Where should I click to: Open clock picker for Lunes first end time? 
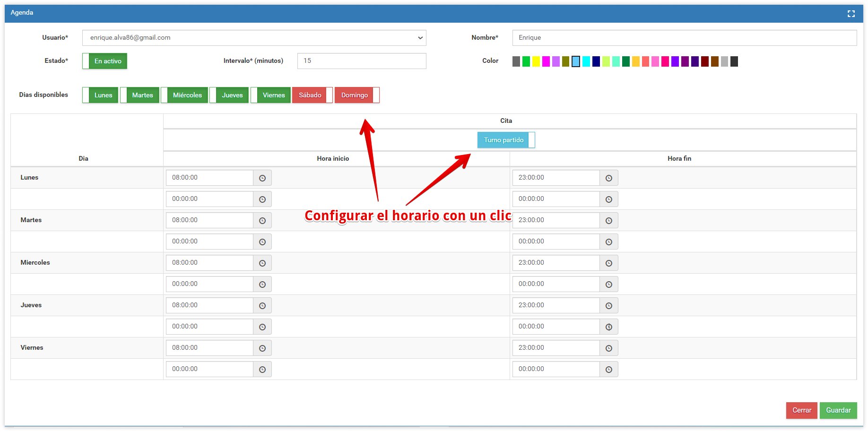pos(609,178)
